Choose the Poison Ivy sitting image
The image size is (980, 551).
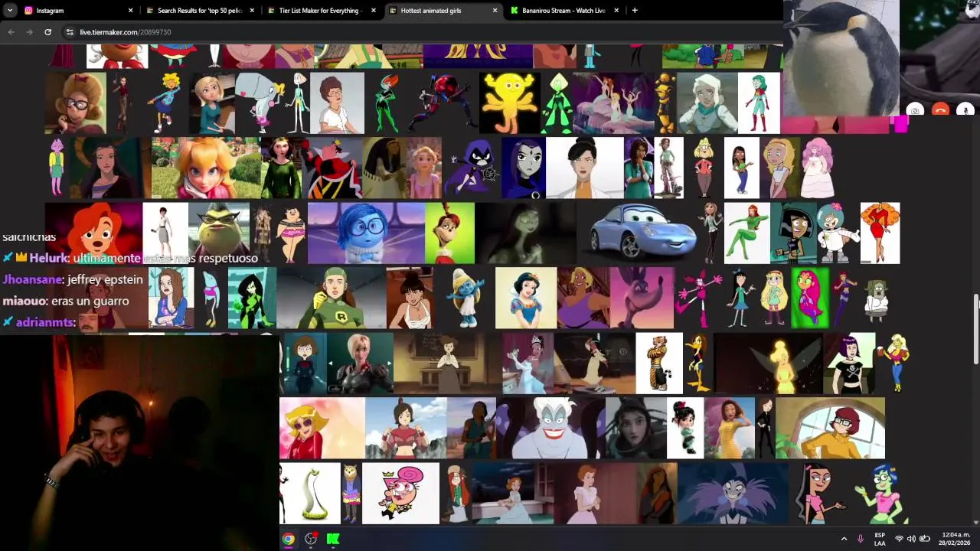tap(747, 233)
